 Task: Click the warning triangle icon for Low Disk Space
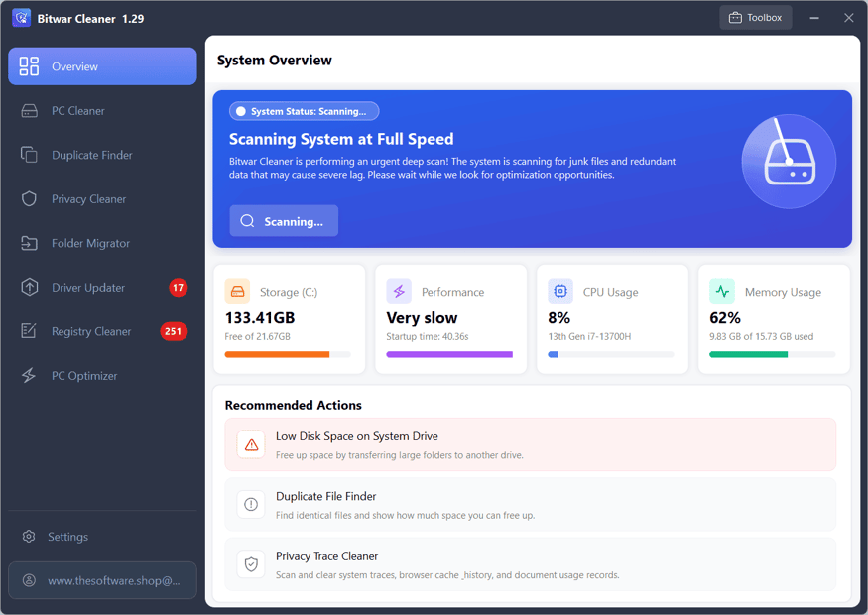tap(251, 445)
